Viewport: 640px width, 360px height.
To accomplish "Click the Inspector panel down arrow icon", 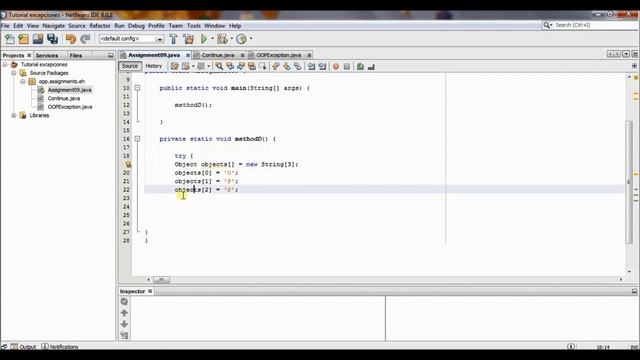I will pyautogui.click(x=124, y=324).
